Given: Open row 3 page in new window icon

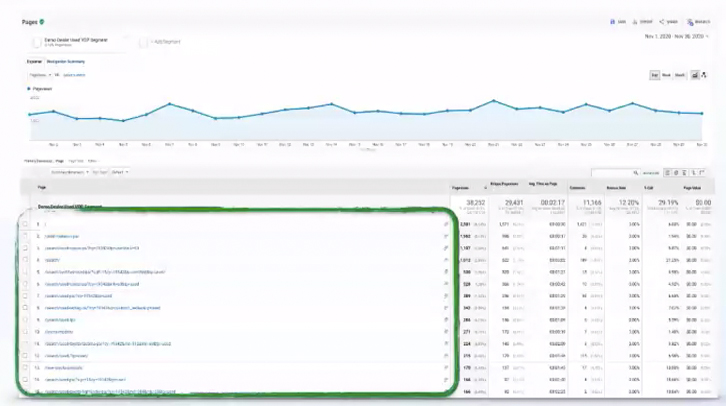Looking at the screenshot, I should pos(446,248).
